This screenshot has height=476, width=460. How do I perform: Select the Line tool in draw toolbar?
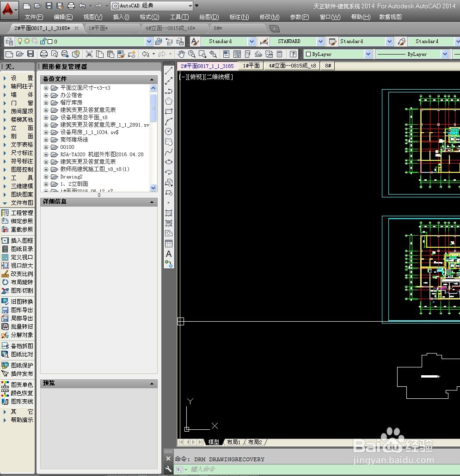click(x=169, y=71)
